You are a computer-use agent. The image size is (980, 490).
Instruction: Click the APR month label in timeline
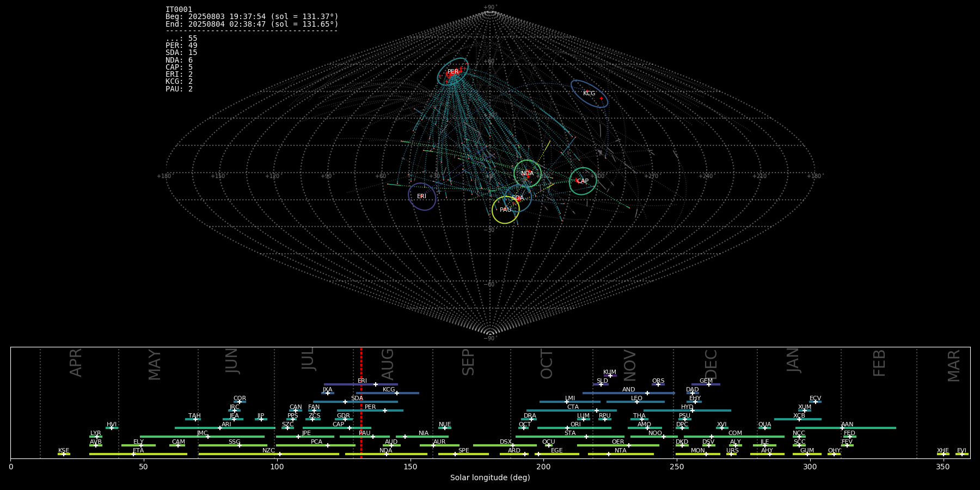[x=76, y=363]
